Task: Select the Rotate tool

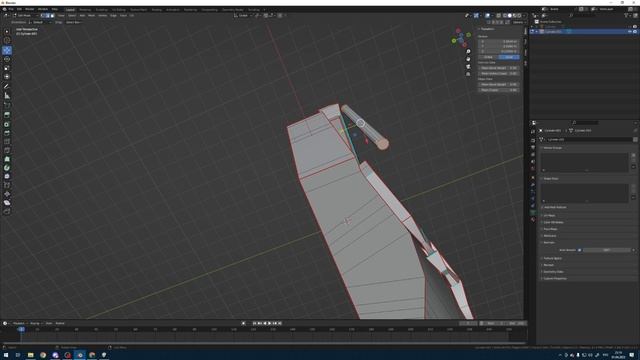Action: (7, 59)
